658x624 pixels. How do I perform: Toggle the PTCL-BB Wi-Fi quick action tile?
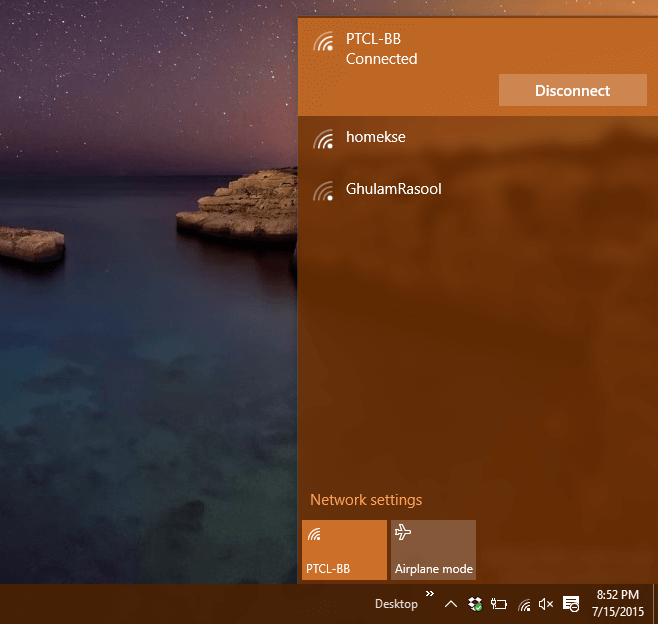344,550
